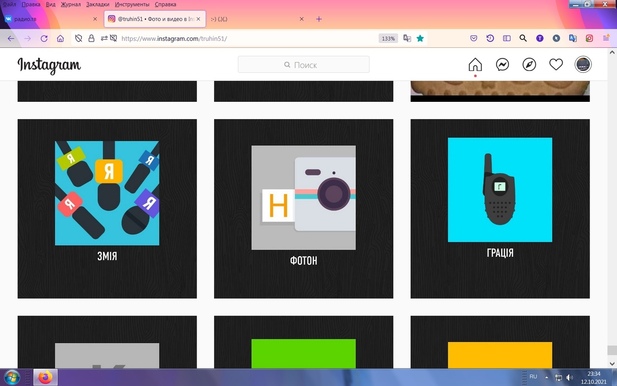Open the ЗМІЯ post

[107, 209]
